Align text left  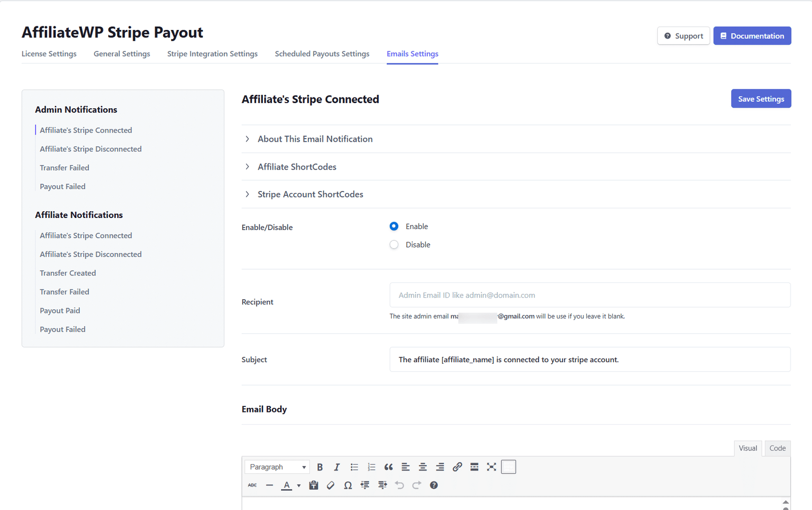tap(405, 467)
